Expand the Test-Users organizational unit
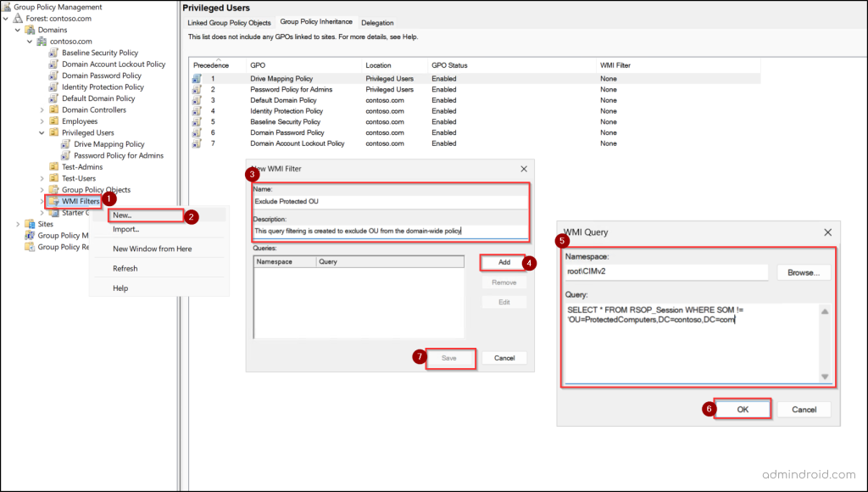 click(x=41, y=177)
